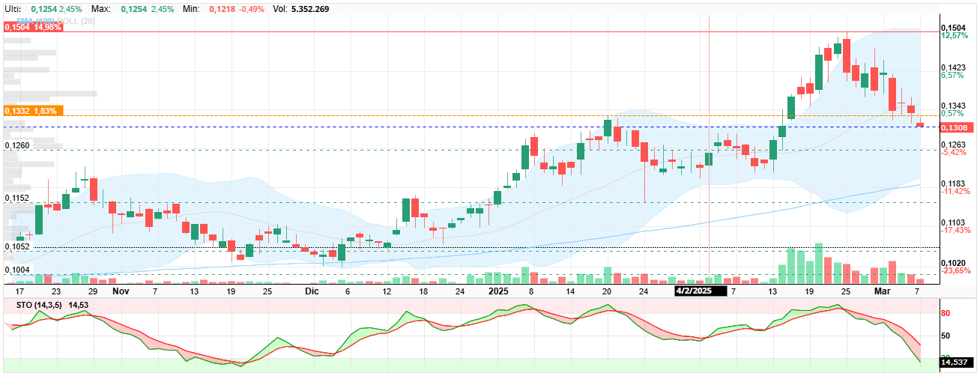Select the STO (14,3,5) indicator title
Viewport: 980px width, 376px height.
point(39,306)
